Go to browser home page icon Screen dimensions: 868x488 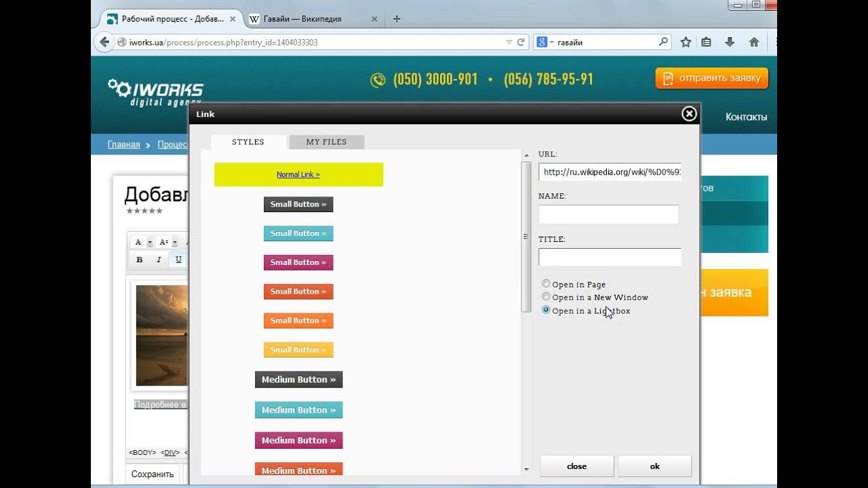(754, 42)
